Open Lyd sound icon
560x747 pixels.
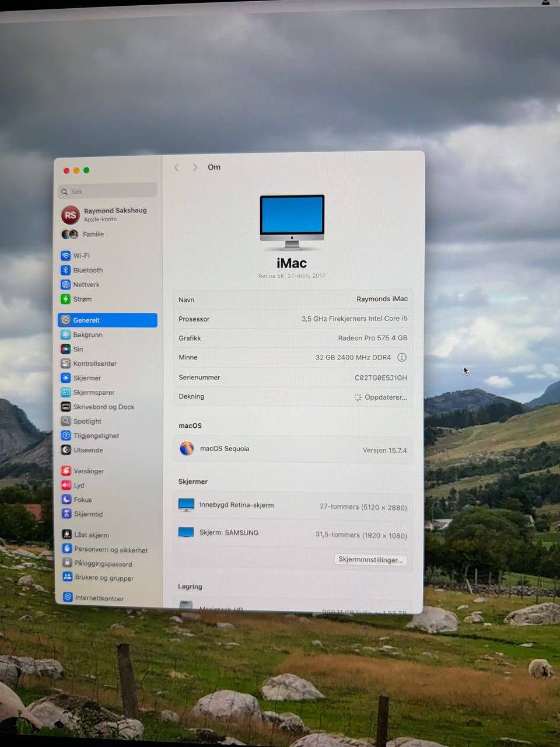[66, 485]
